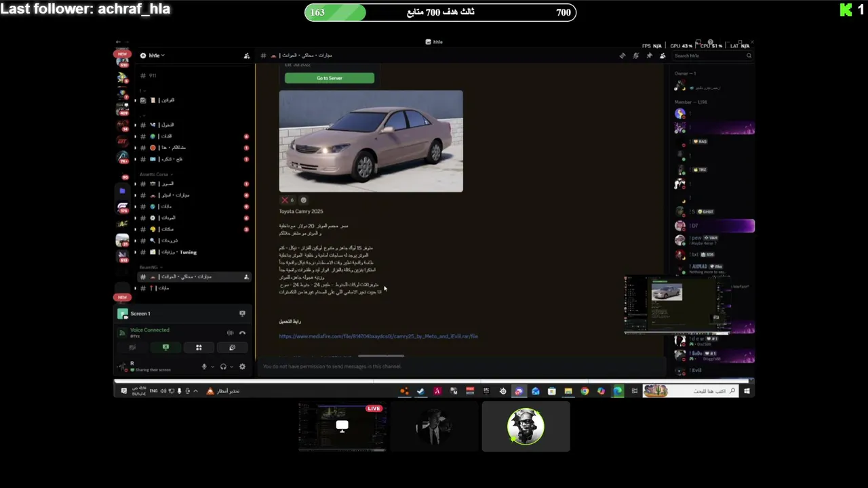868x488 pixels.
Task: Select member ! Evil in member list
Action: [x=714, y=370]
